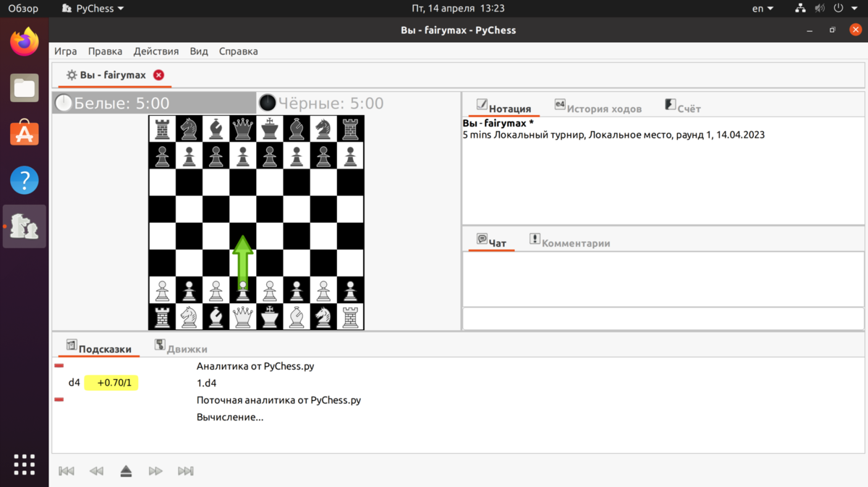Click the empty d4 square on the board

coord(243,237)
